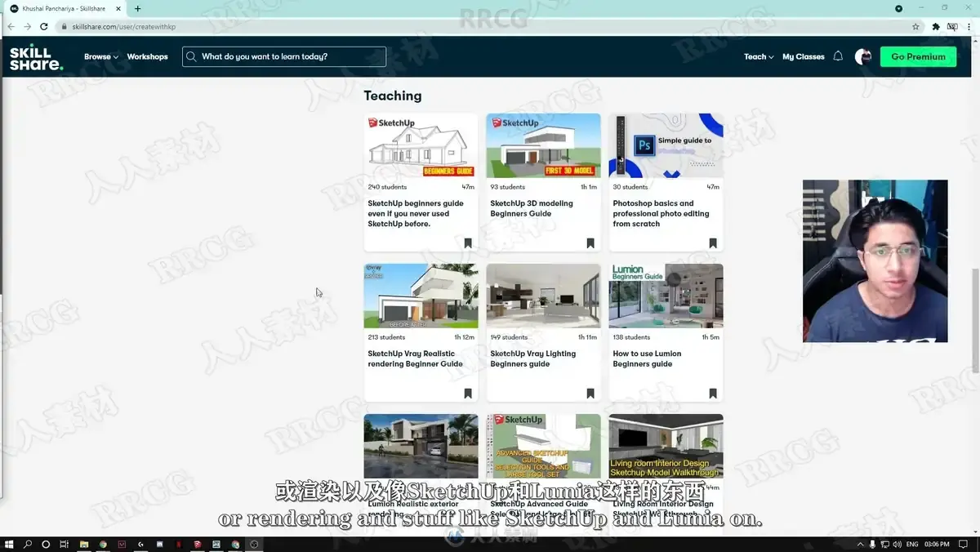The width and height of the screenshot is (980, 552).
Task: Open Cortana circle in taskbar
Action: pyautogui.click(x=46, y=544)
